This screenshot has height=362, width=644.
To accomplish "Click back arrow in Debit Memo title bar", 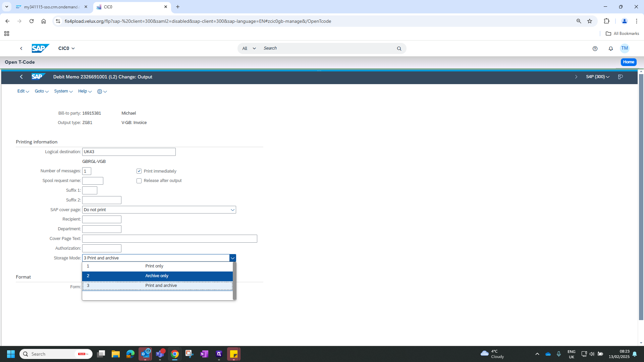I will [21, 77].
